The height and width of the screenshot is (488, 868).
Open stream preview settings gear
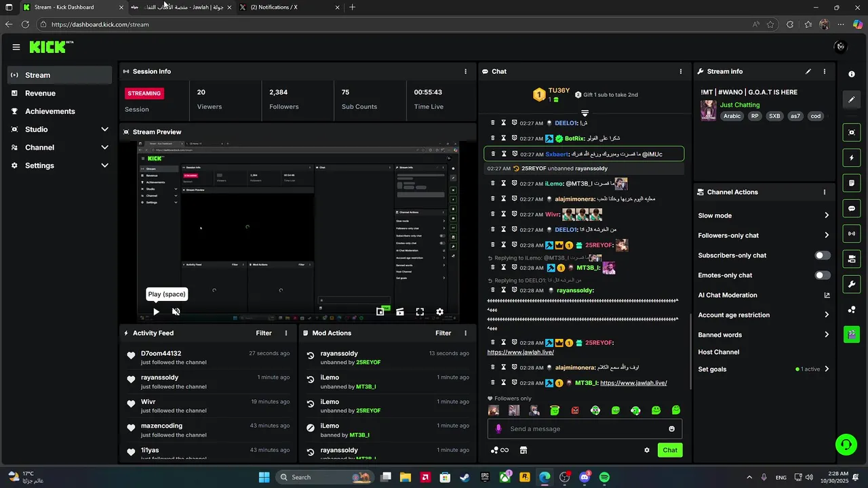point(439,312)
